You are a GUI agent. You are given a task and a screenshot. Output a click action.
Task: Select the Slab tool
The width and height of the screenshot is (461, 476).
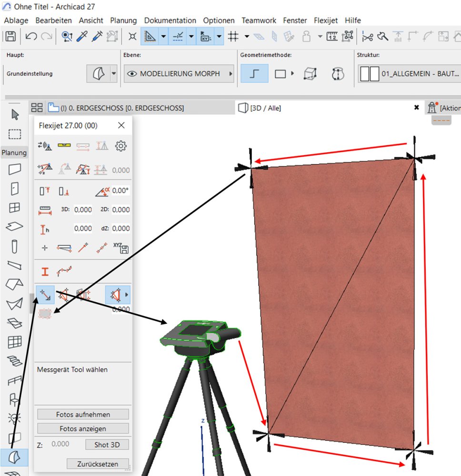pos(15,227)
